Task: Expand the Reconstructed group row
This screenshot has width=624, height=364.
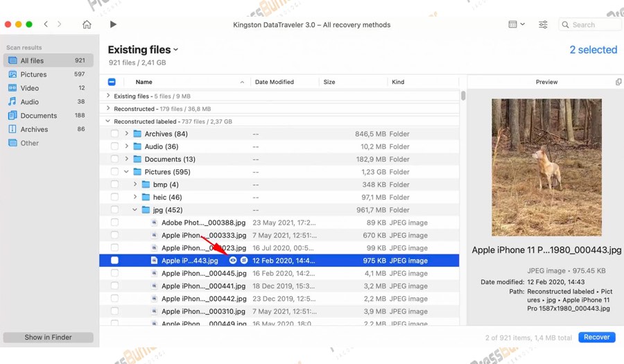Action: tap(108, 109)
